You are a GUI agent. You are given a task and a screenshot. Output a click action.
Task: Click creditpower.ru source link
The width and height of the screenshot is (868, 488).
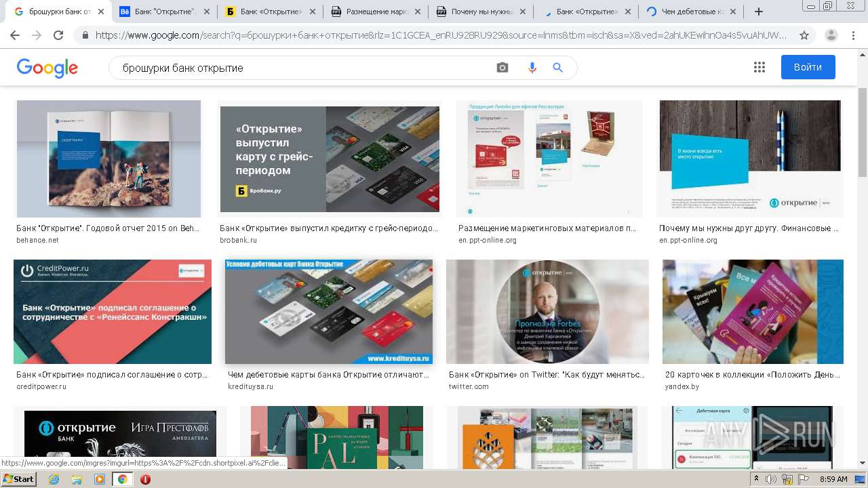[41, 386]
